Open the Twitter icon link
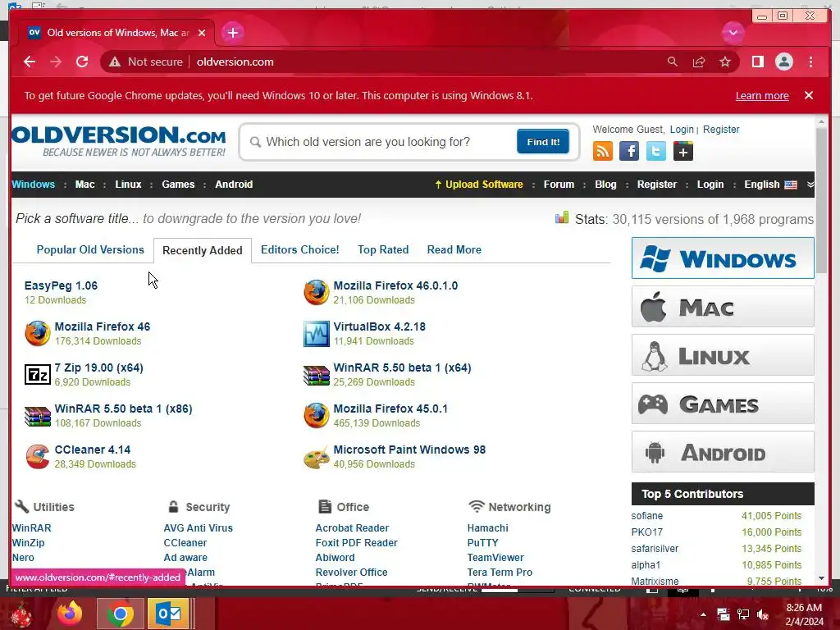This screenshot has width=840, height=630. (x=656, y=151)
